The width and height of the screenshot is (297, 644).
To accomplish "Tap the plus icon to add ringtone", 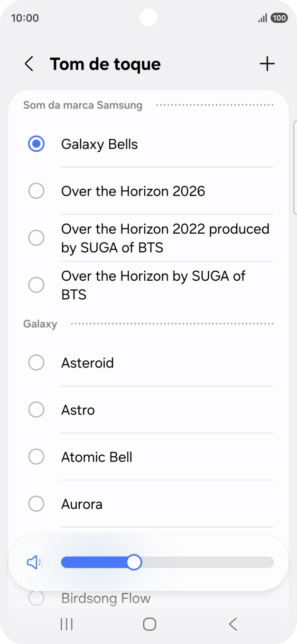I will (267, 64).
